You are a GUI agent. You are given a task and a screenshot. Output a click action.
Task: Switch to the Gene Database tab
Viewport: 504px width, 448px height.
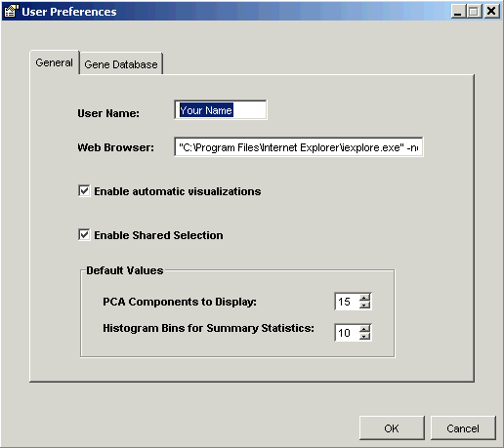coord(121,64)
